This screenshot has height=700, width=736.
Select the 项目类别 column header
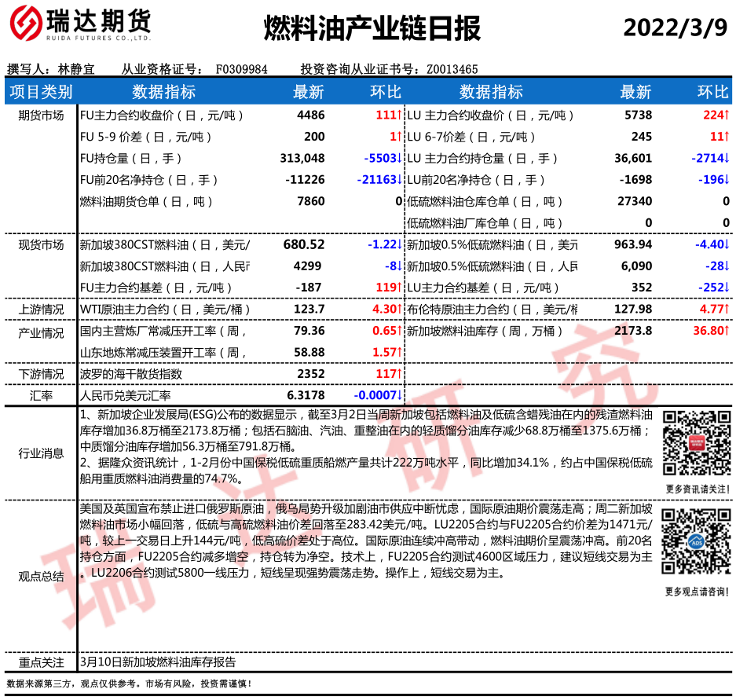(41, 92)
